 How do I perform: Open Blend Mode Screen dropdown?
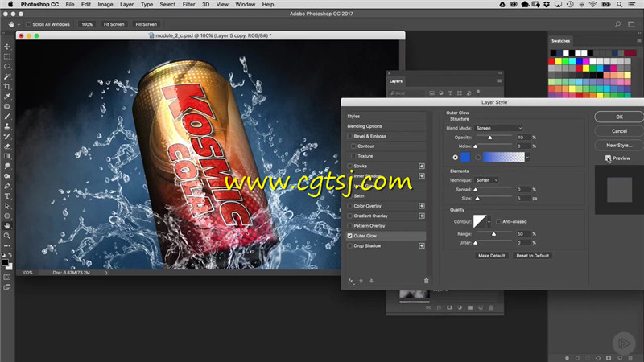(498, 128)
